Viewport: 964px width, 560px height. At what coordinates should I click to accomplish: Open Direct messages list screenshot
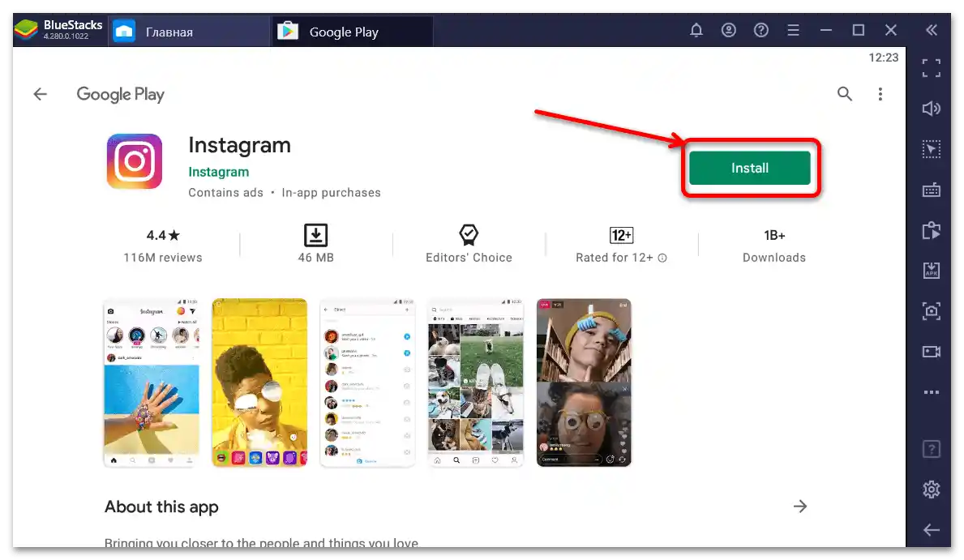click(x=367, y=383)
